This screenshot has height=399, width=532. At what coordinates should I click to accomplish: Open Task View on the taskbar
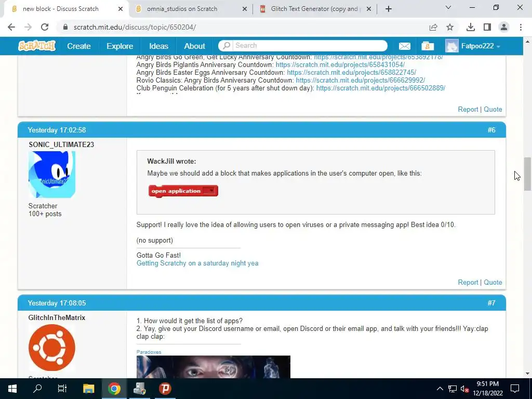[x=62, y=389]
